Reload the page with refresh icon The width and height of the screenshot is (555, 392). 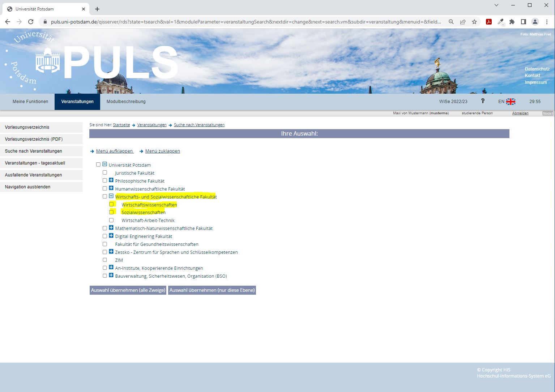tap(31, 22)
